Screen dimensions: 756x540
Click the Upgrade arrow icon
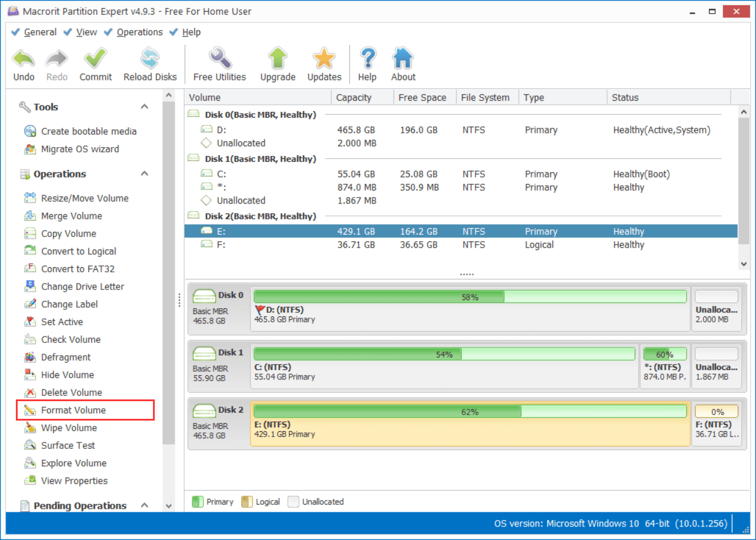pos(278,60)
